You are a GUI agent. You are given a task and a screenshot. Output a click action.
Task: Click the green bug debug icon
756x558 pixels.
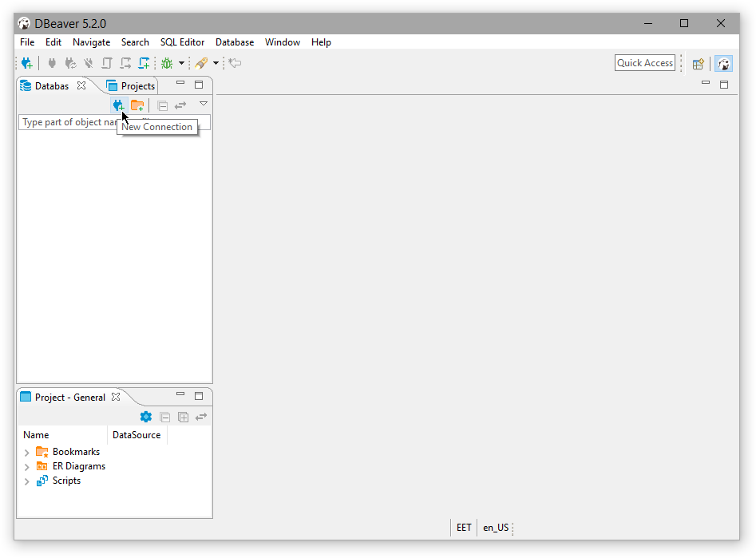[x=167, y=63]
